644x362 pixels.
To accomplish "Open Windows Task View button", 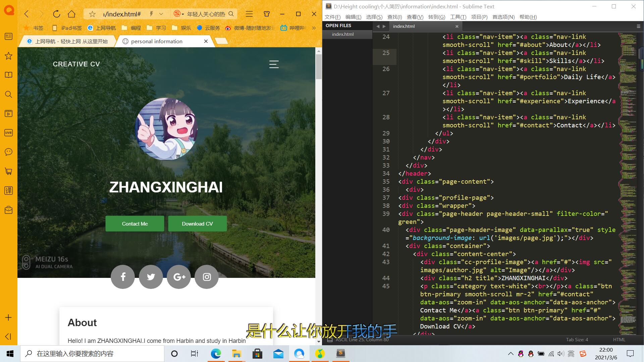I will point(194,354).
